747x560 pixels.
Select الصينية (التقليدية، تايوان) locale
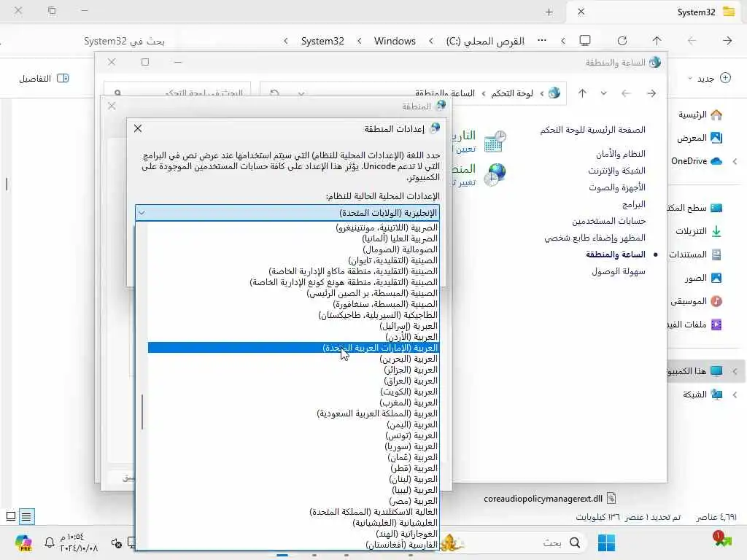(293, 260)
